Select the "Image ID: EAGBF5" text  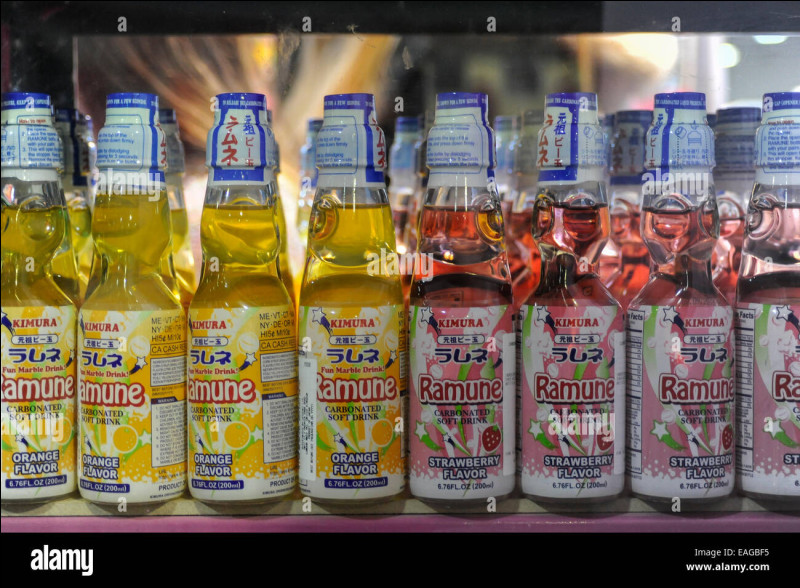(731, 552)
